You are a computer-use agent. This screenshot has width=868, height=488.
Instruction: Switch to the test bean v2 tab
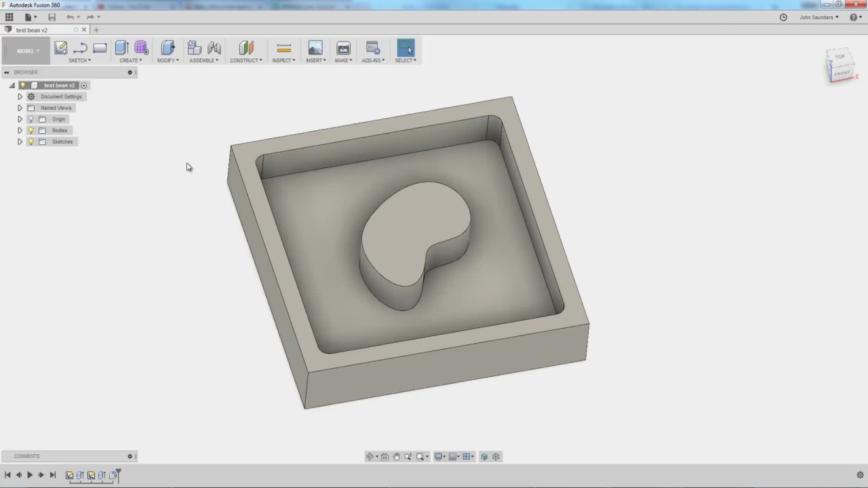tap(32, 30)
